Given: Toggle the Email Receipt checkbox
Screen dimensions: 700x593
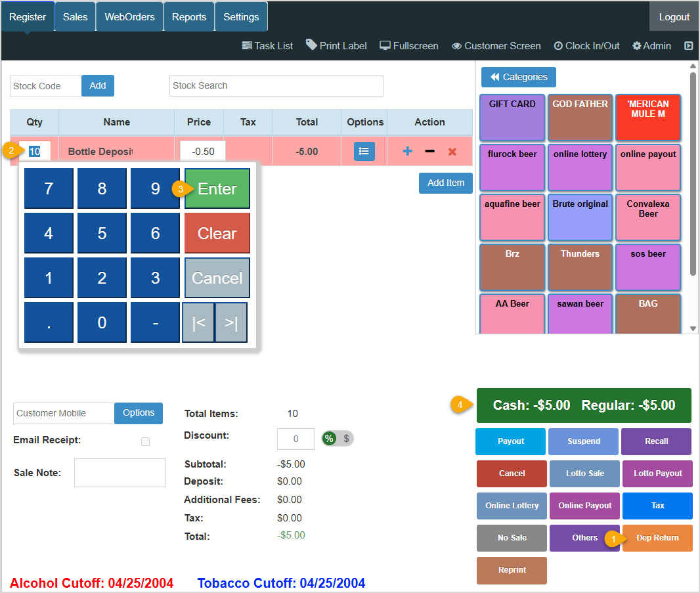Looking at the screenshot, I should tap(145, 441).
